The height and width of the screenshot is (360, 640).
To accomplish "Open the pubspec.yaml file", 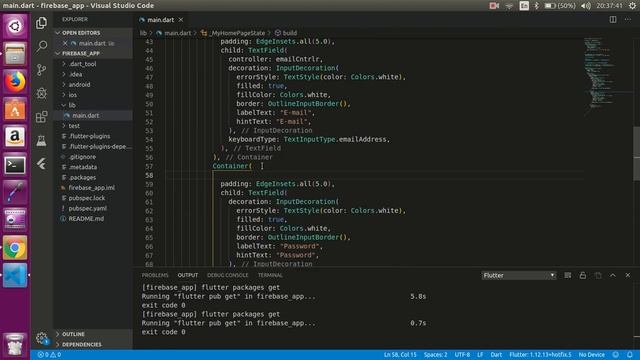I will click(x=93, y=208).
